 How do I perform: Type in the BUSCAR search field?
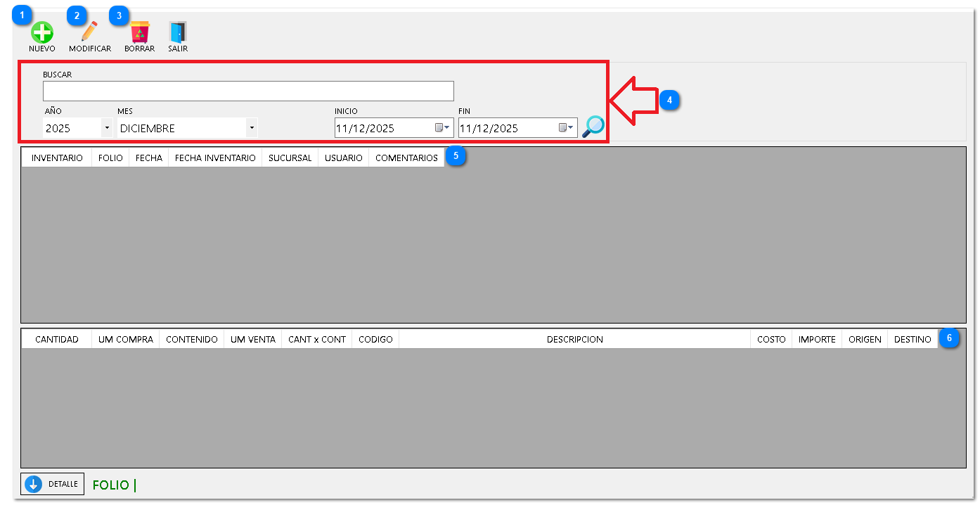pos(247,91)
